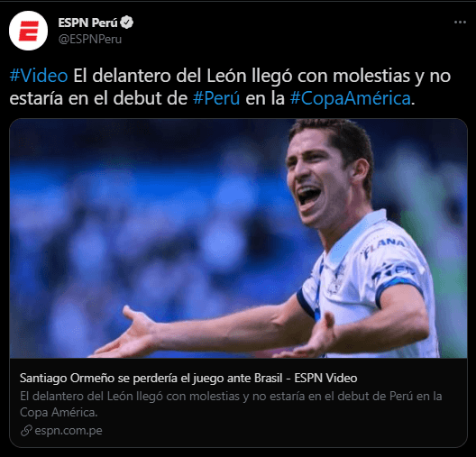
Task: Open the #CopaAmérica hashtag
Action: coord(351,98)
